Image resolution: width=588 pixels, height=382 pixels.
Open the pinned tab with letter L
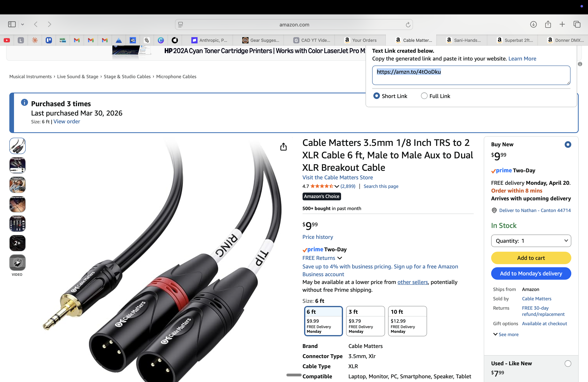(x=21, y=40)
